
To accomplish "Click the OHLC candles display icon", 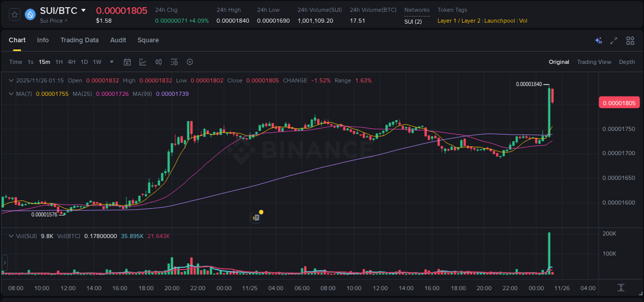I will 159,62.
